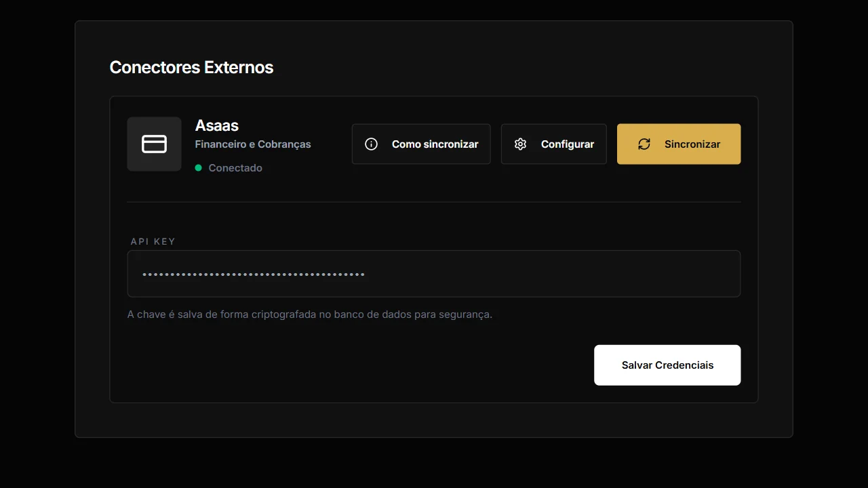Click the Financeiro e Cobranças subtitle

click(x=253, y=144)
